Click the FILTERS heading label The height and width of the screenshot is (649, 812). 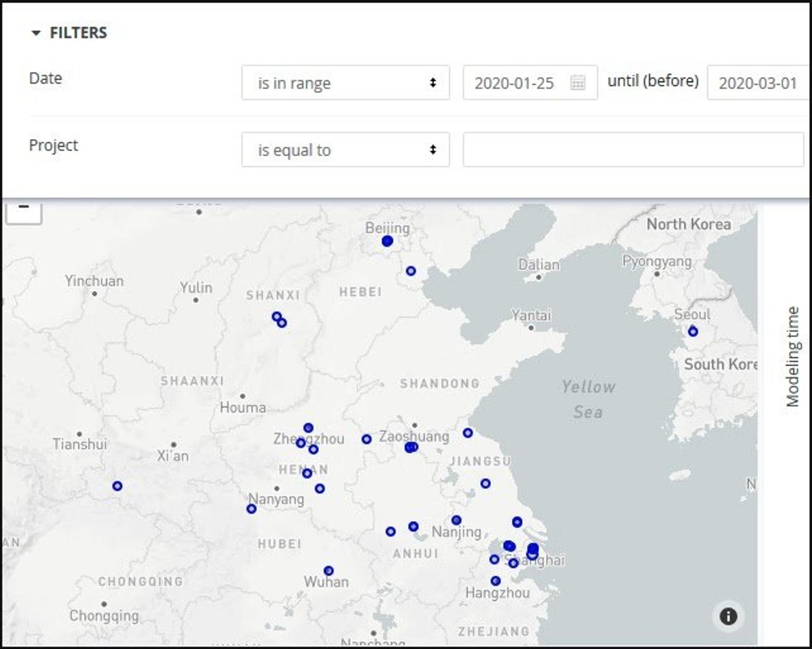click(x=78, y=33)
